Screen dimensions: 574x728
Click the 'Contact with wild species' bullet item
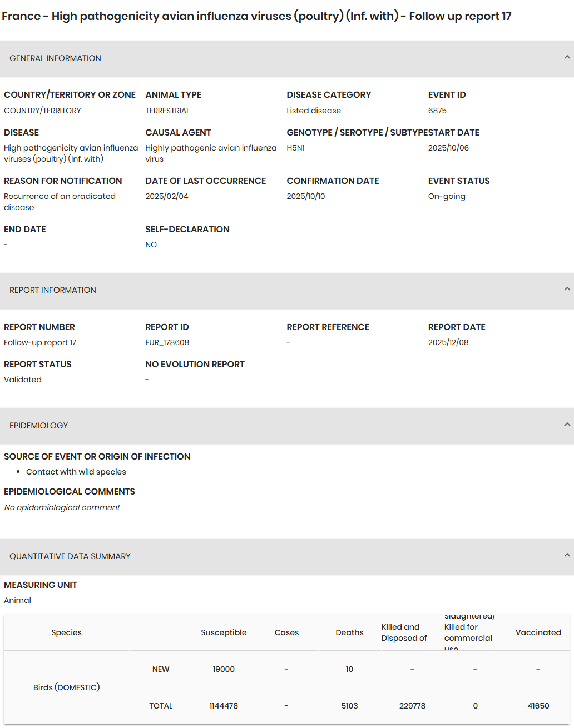76,472
